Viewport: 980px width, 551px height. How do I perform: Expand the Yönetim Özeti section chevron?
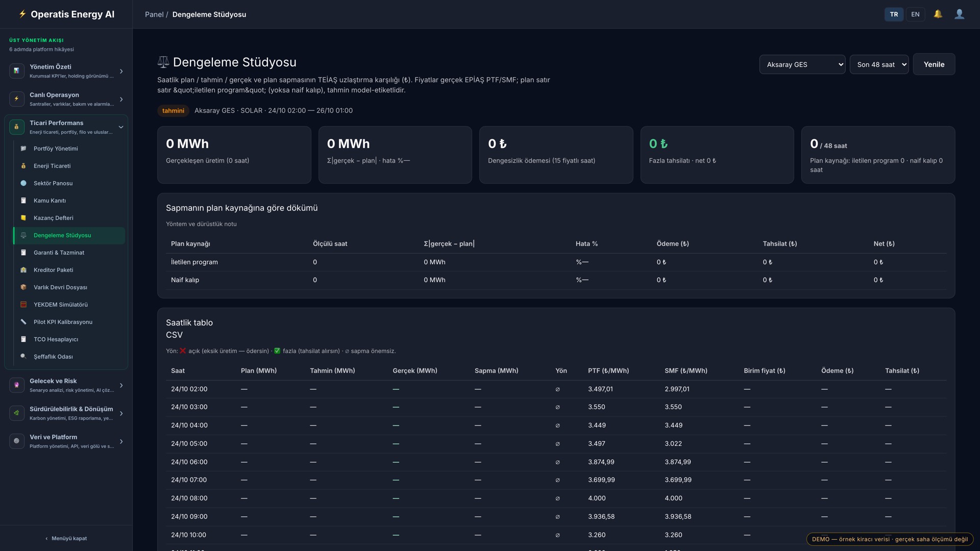tap(121, 71)
